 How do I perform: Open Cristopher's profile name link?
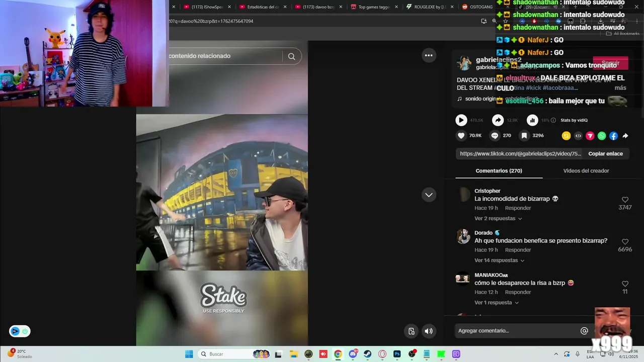click(x=487, y=191)
